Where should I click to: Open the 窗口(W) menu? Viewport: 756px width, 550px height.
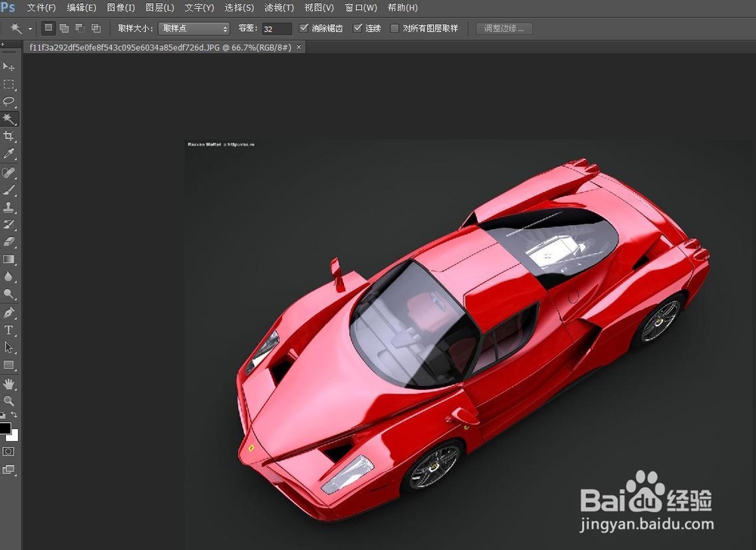(361, 8)
